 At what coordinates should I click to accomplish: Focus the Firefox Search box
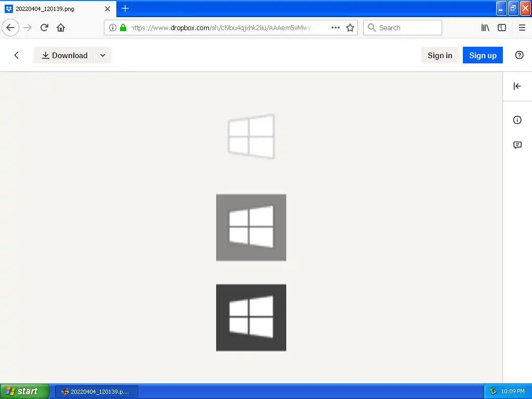point(403,28)
